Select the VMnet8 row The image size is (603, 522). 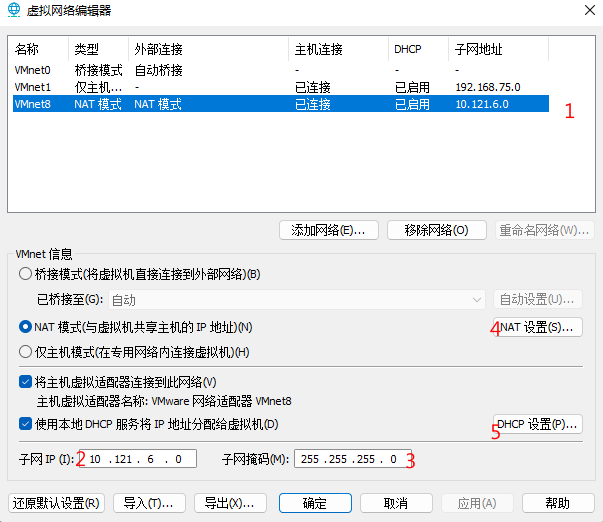coord(281,104)
